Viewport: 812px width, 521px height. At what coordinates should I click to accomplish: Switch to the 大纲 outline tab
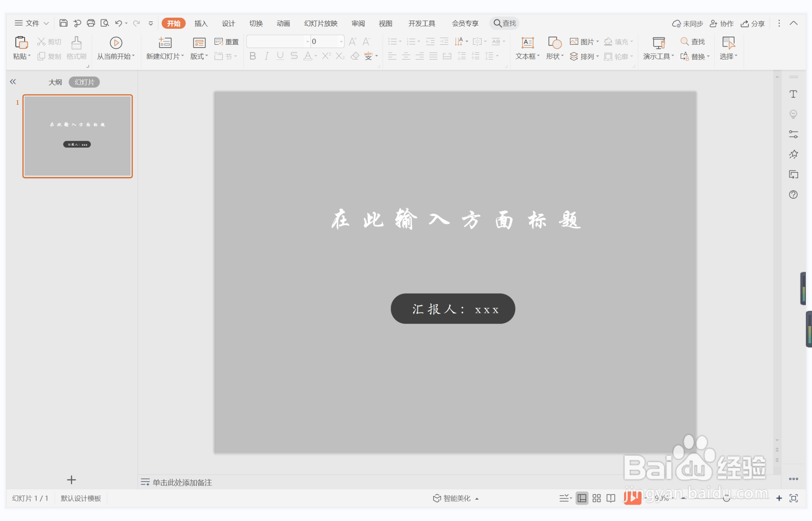point(55,82)
